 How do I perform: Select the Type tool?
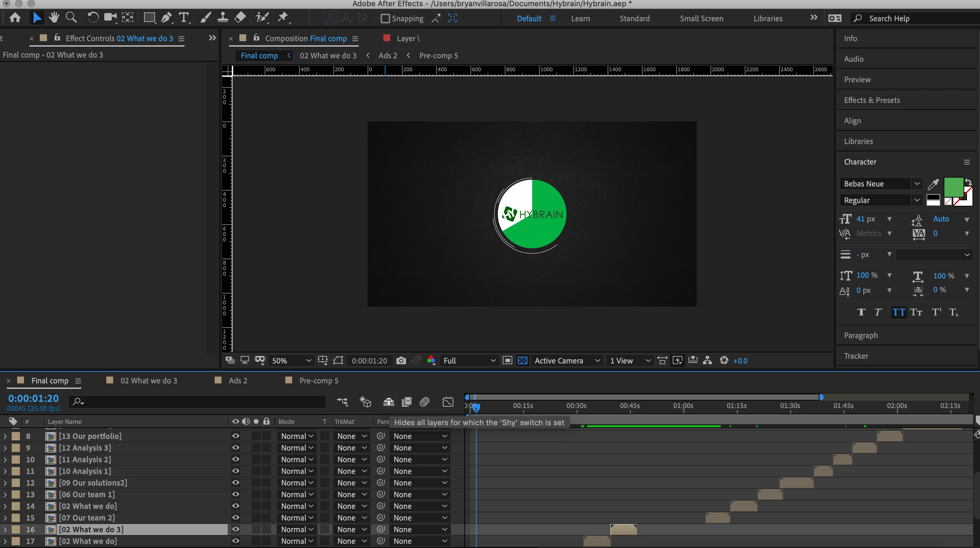pos(184,18)
